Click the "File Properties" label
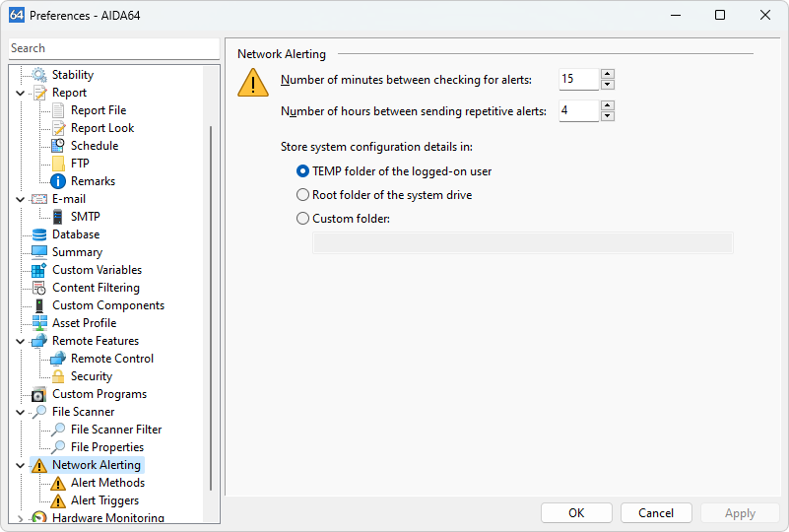Screen dimensions: 789x532 (x=107, y=447)
